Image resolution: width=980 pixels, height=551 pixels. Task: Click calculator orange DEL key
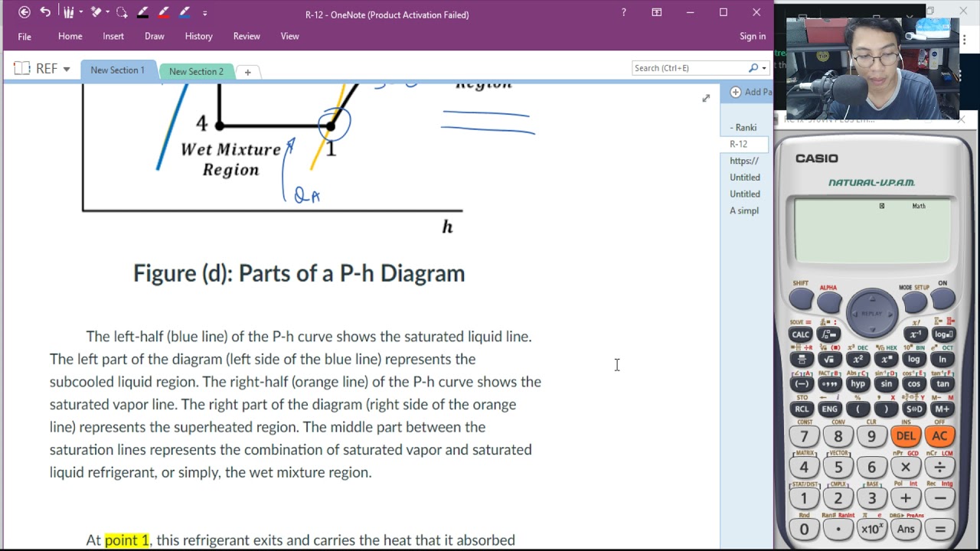pos(906,436)
